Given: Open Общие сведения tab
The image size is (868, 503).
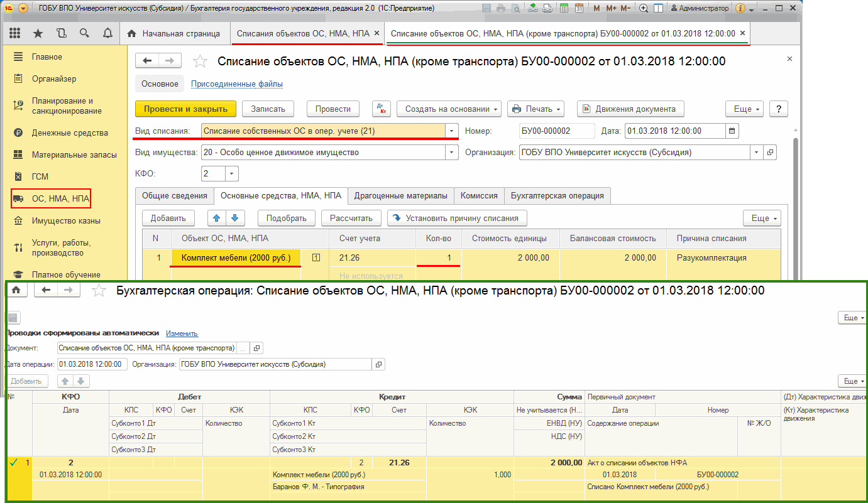Looking at the screenshot, I should coord(175,195).
